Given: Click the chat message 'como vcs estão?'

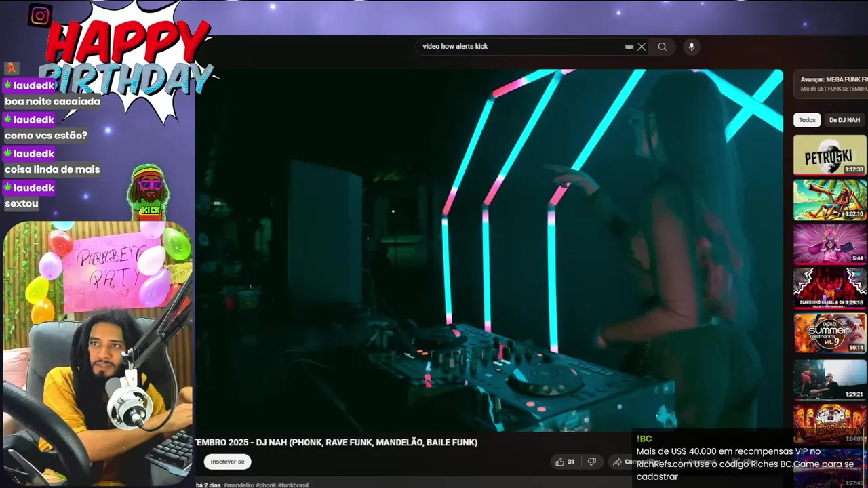Looking at the screenshot, I should point(46,136).
